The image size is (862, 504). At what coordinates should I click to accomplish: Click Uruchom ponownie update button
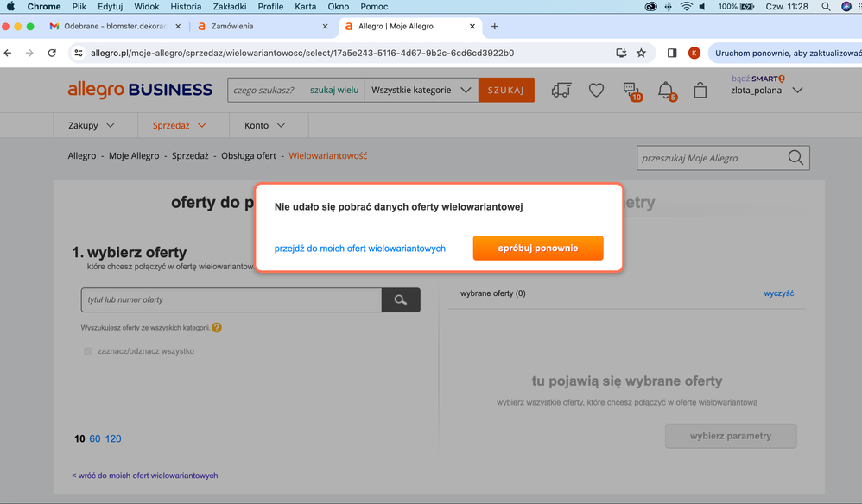[x=788, y=53]
